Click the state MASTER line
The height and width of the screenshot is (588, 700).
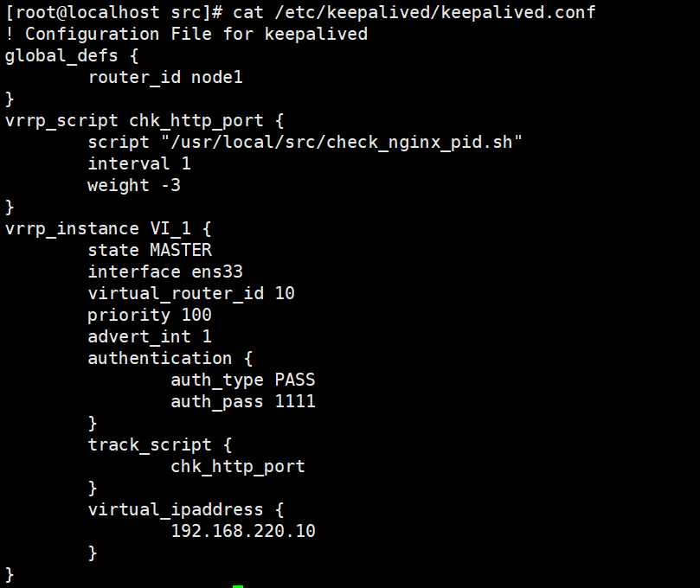pyautogui.click(x=150, y=250)
